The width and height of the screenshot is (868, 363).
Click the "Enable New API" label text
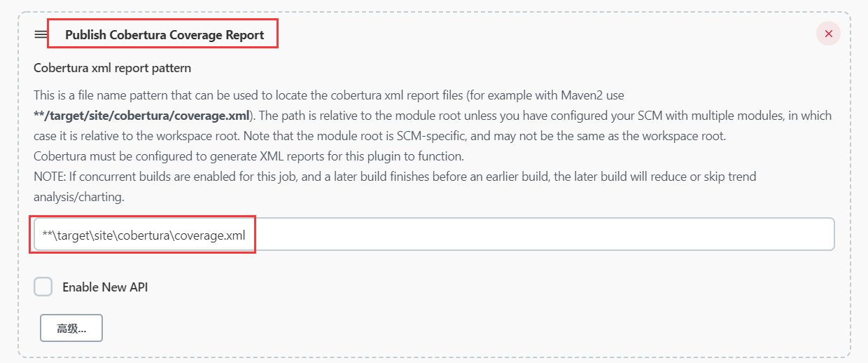point(105,287)
